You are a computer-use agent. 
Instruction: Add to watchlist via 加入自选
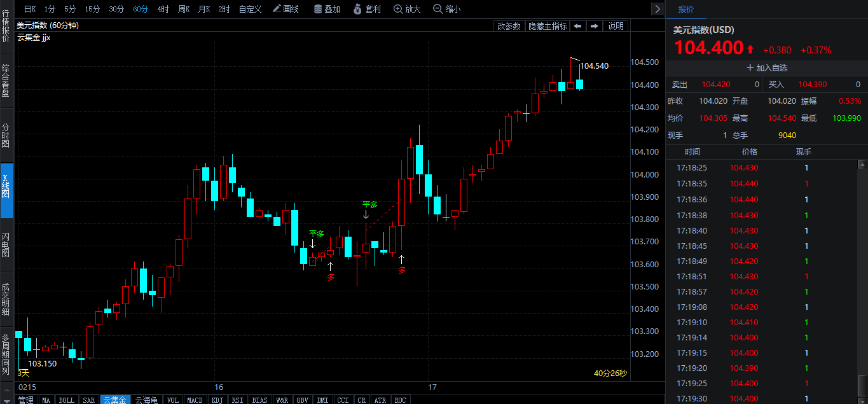tap(766, 67)
